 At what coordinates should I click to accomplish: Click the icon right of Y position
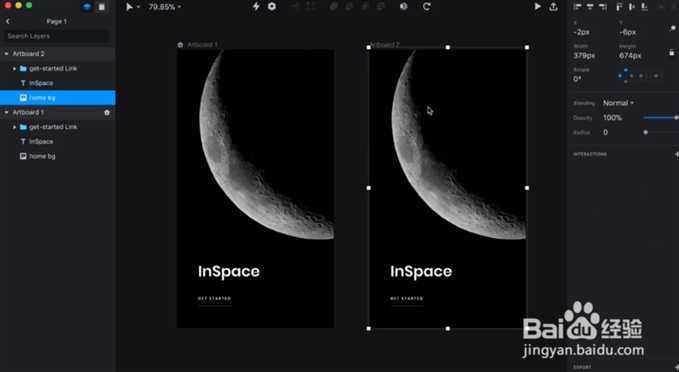click(673, 29)
